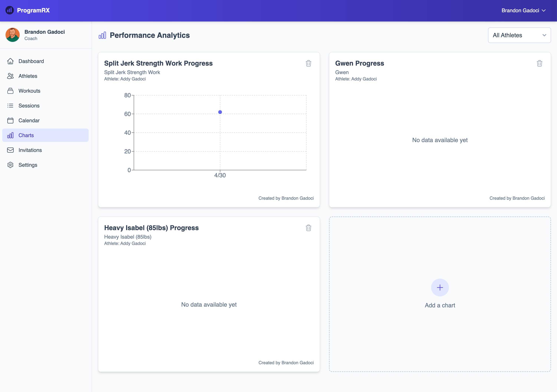Open the Brandon Gadoci account menu
This screenshot has width=557, height=392.
[x=523, y=10]
